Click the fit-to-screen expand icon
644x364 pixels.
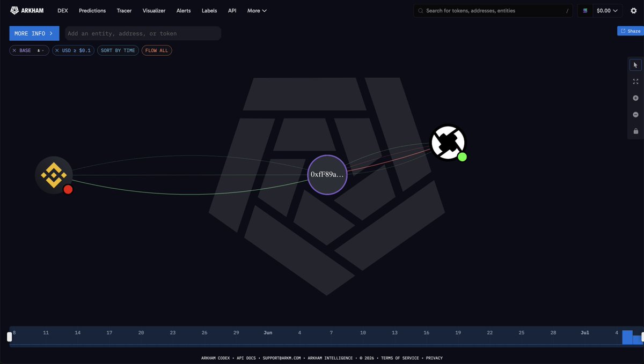pos(635,81)
